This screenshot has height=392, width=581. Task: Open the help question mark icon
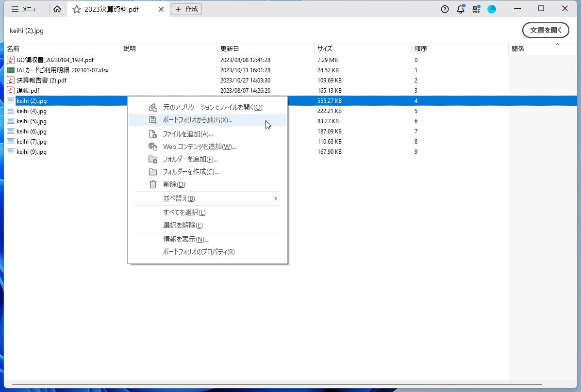coord(445,9)
